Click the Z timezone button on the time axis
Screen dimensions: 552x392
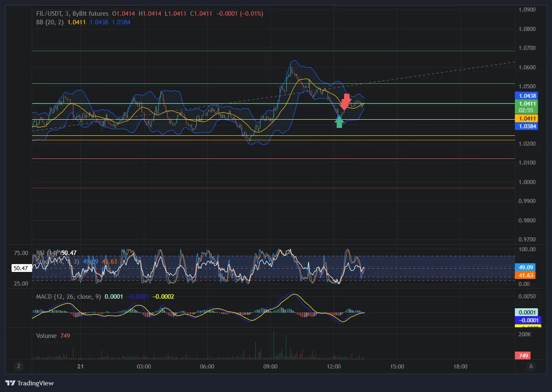[19, 366]
